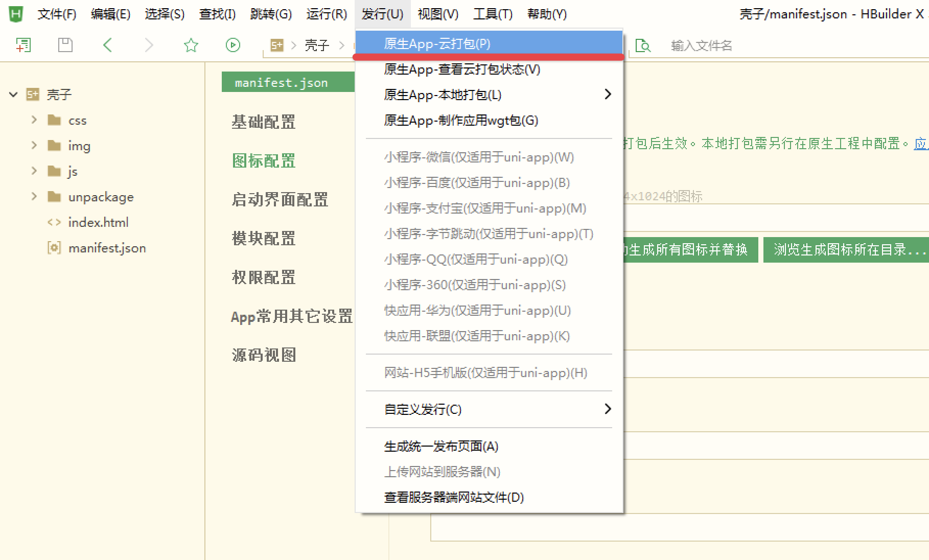Click the manifest.json file settings icon

54,248
